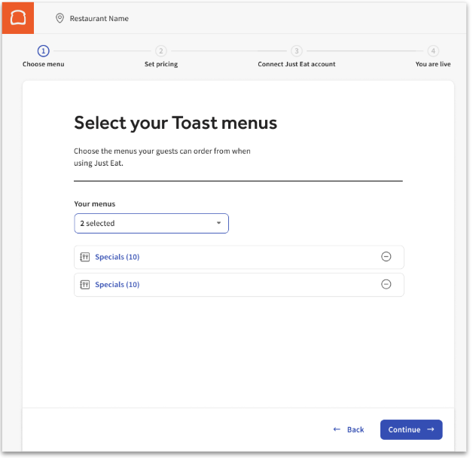Select the step 3 circle indicator
Screen dimensions: 476x458
click(297, 51)
